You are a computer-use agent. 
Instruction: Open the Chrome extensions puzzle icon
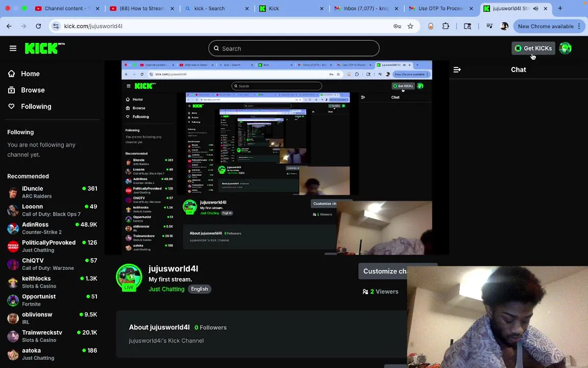pos(446,26)
